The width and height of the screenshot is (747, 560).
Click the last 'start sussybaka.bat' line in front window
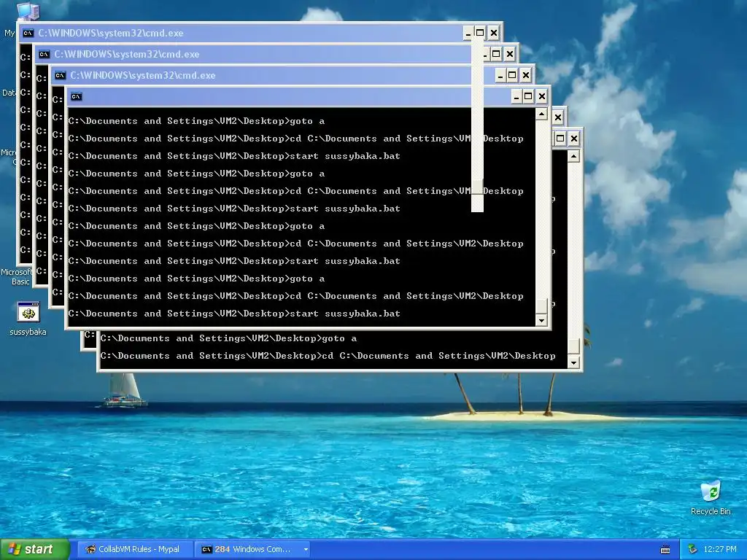coord(234,314)
